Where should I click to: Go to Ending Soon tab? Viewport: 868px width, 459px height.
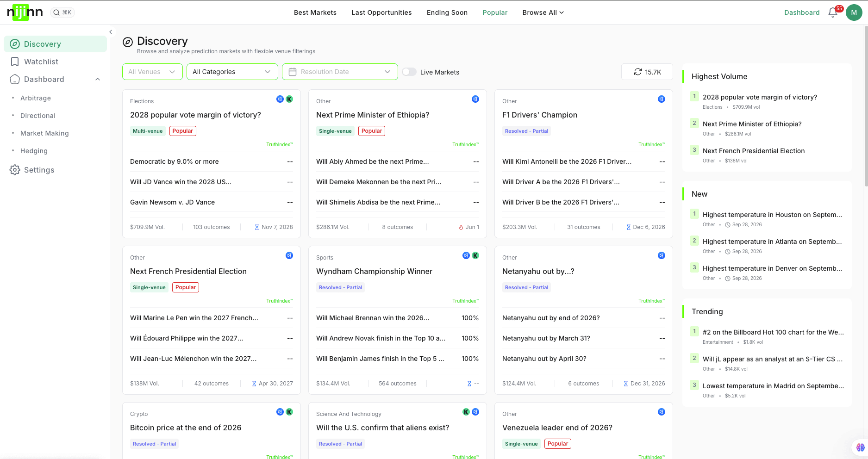pos(447,12)
